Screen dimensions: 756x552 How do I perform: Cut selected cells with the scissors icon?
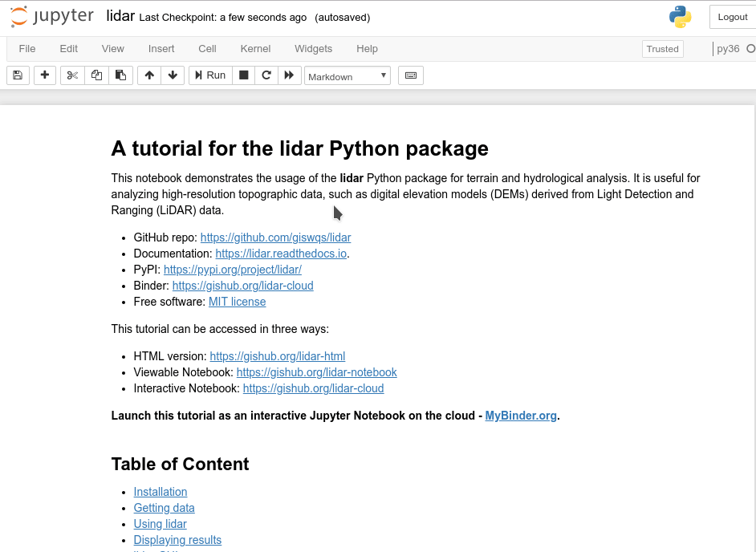pos(72,75)
